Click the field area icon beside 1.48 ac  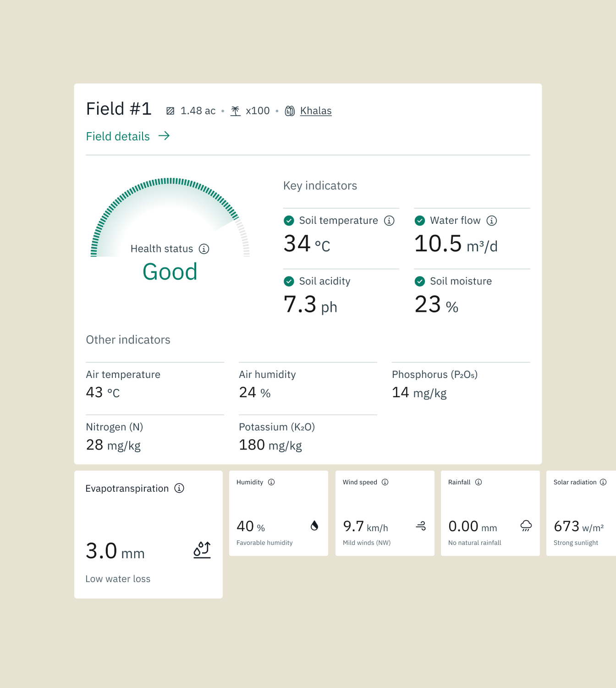tap(170, 111)
